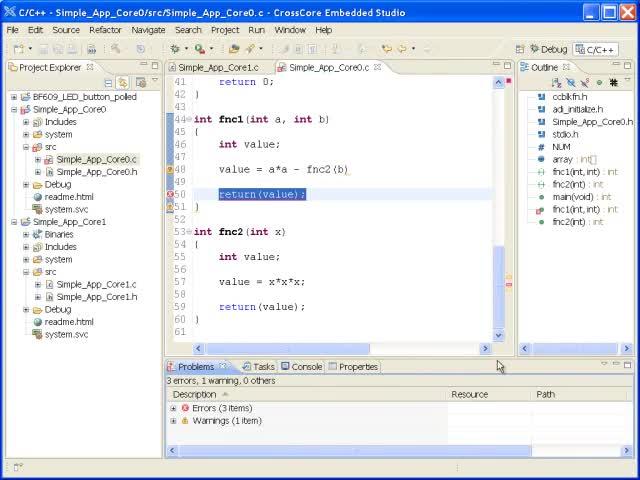Click the Run launch icon
Screen dimensions: 640x480
200,49
